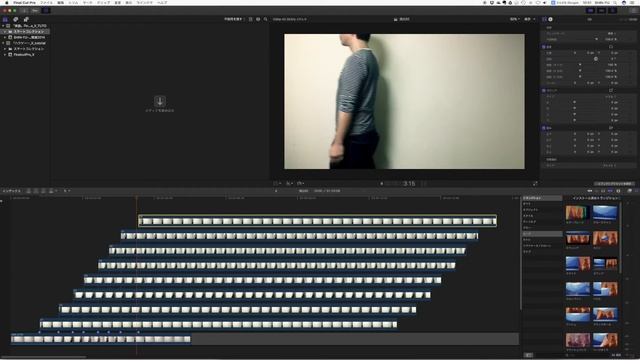Toggle snapping in the timeline toolbar
The width and height of the screenshot is (640, 360).
(x=610, y=191)
